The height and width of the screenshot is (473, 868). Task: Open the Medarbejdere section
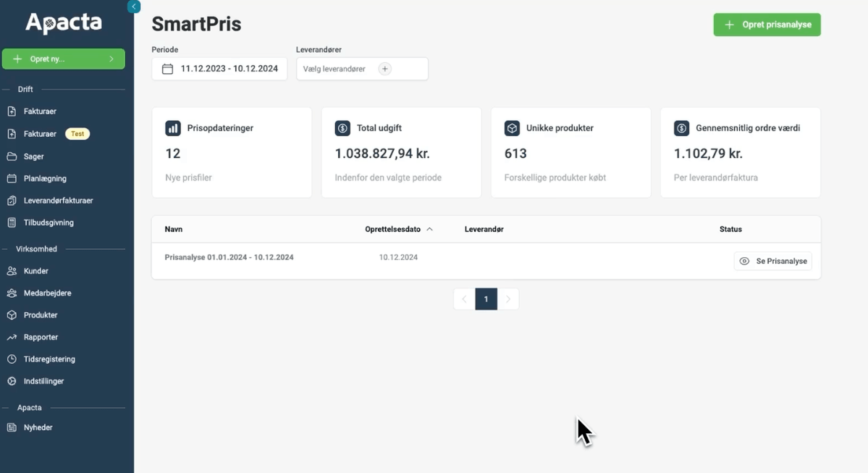point(47,293)
